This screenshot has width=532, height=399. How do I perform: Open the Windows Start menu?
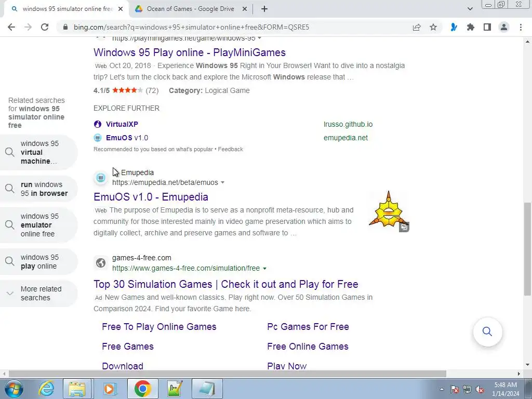[x=14, y=389]
